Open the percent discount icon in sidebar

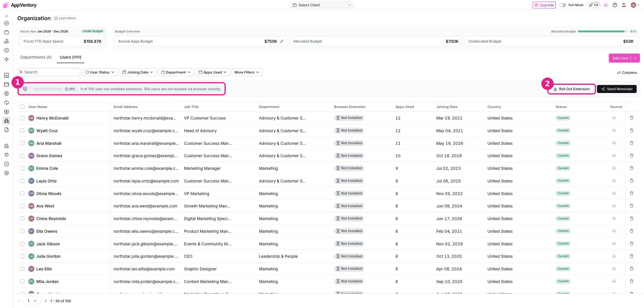(x=6, y=50)
